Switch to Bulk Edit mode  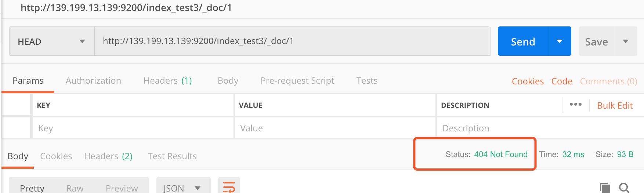615,106
